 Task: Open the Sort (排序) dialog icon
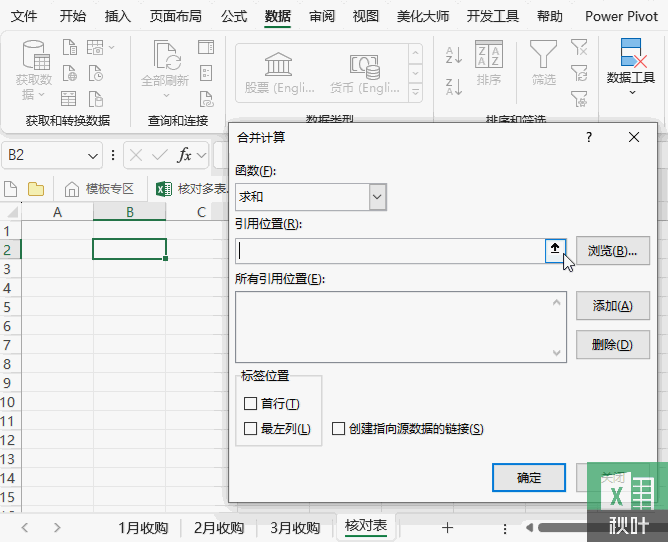tap(489, 54)
